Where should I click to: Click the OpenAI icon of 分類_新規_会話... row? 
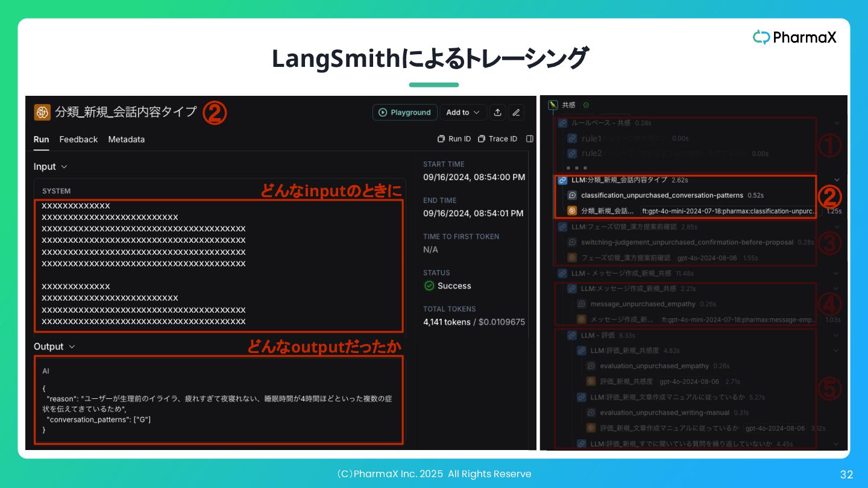point(573,211)
